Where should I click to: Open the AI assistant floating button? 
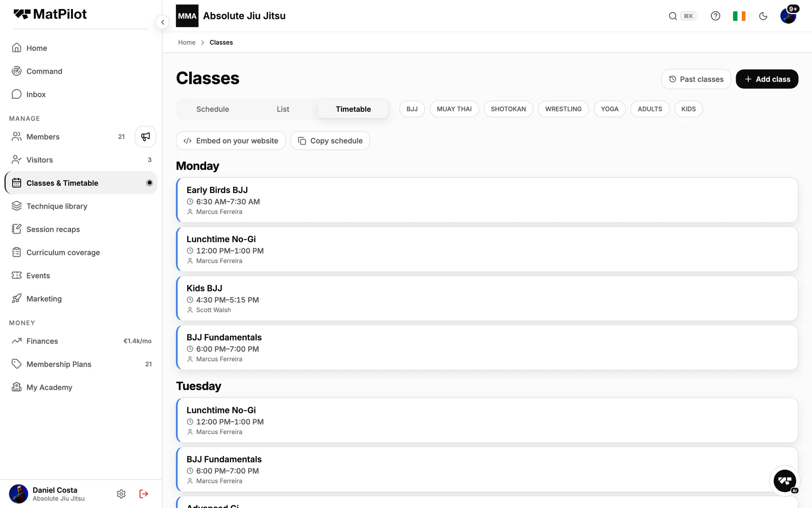pyautogui.click(x=785, y=481)
